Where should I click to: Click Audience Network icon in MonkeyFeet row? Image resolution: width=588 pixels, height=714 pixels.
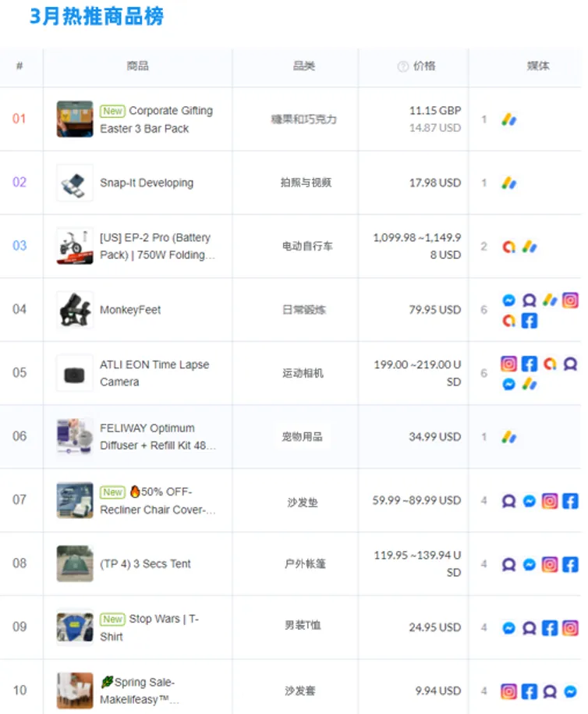click(x=530, y=300)
